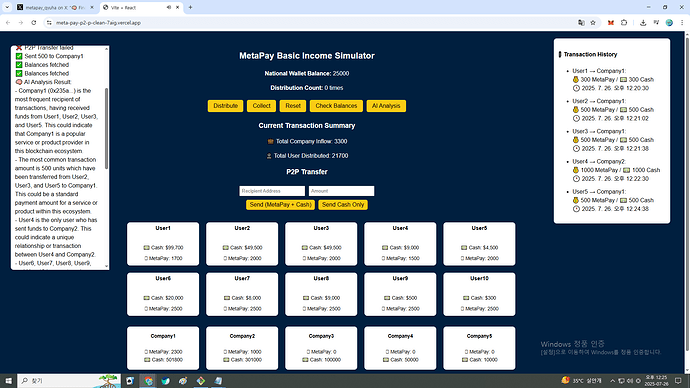Select the User5 card
690x388 pixels.
click(x=479, y=244)
